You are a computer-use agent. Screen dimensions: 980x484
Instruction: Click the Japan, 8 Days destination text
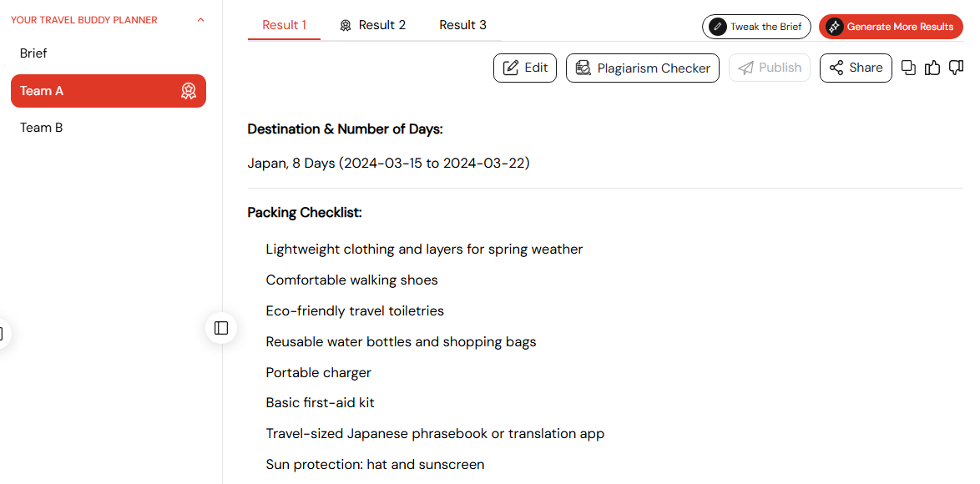point(388,163)
